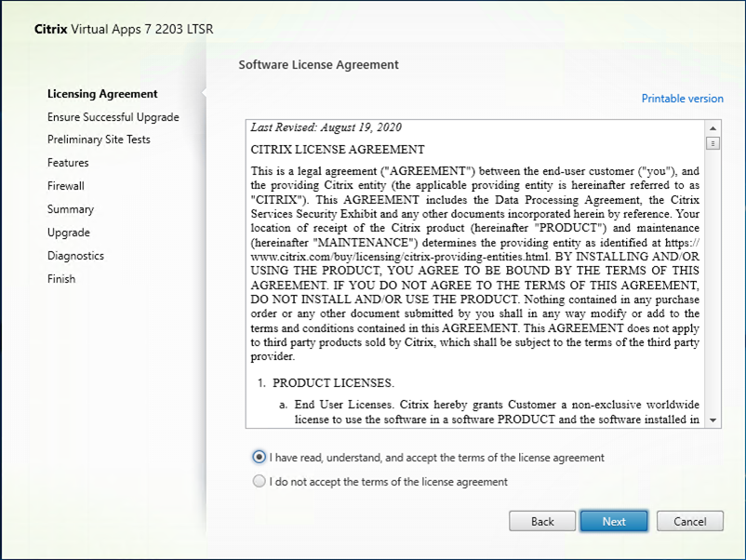The image size is (746, 560).
Task: Click the '1. PRODUCT LICENSES.' heading
Action: click(326, 383)
